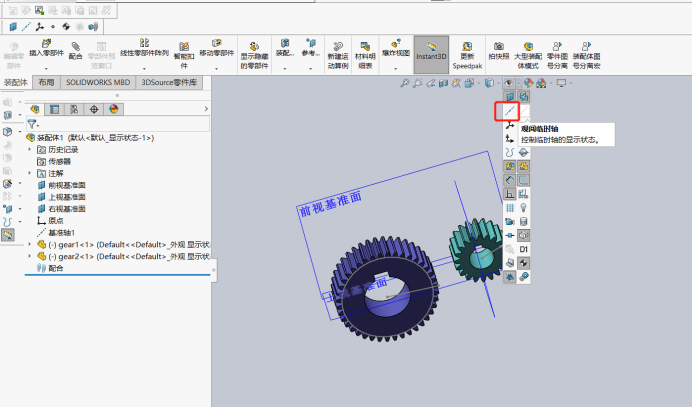Image resolution: width=692 pixels, height=408 pixels.
Task: Expand the 注解 annotations node
Action: click(x=30, y=173)
